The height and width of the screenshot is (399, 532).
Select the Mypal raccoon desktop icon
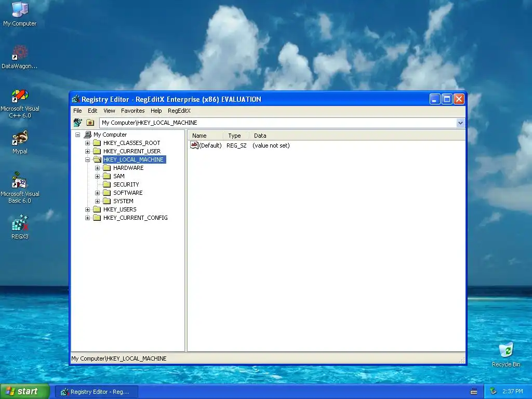point(20,142)
